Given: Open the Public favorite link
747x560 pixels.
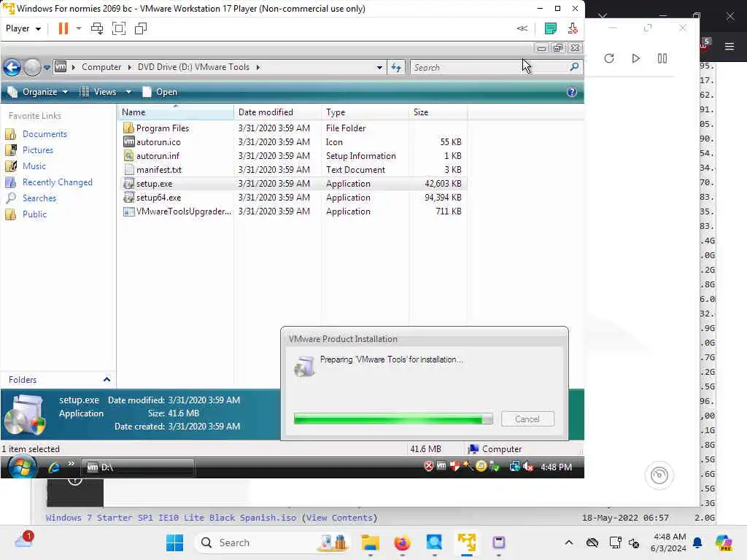Looking at the screenshot, I should coord(35,214).
